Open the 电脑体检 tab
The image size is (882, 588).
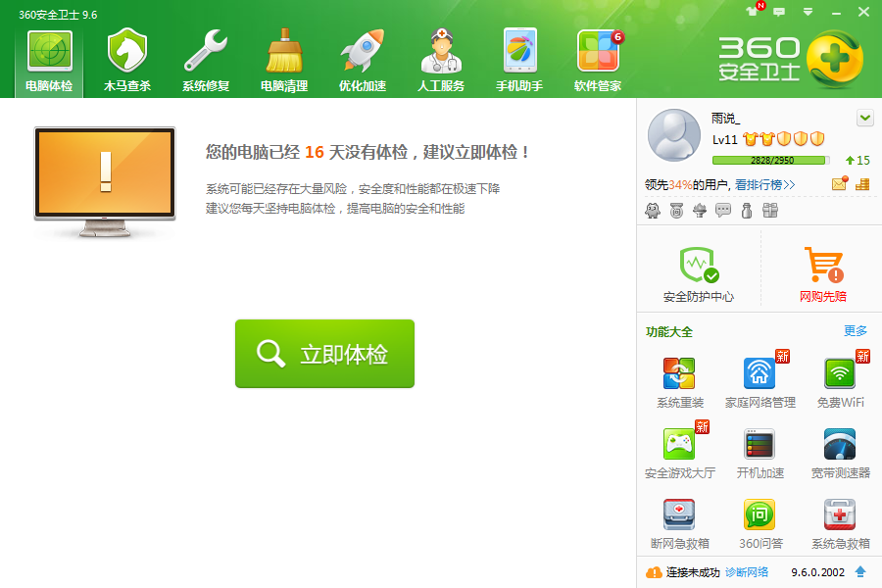tap(49, 62)
